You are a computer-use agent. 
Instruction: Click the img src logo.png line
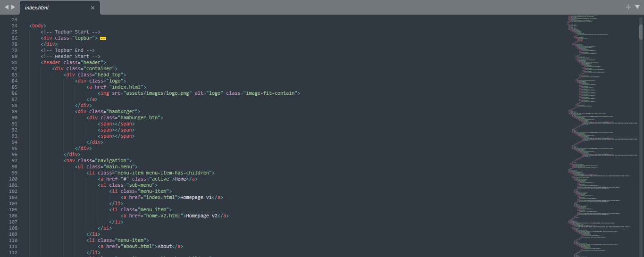199,93
